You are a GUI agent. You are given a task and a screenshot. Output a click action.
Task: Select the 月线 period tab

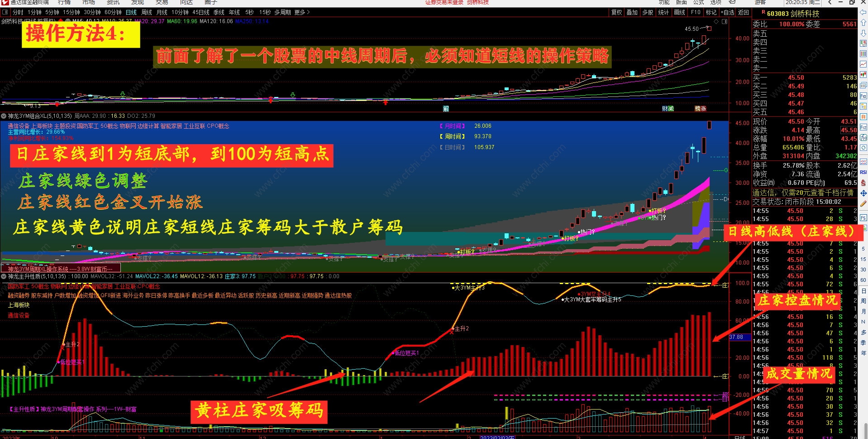(x=162, y=12)
